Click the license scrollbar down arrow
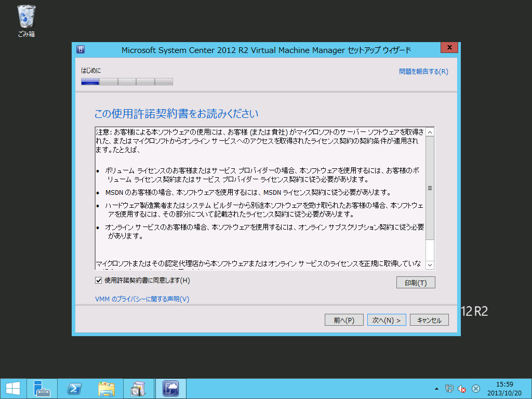The height and width of the screenshot is (399, 532). (430, 265)
